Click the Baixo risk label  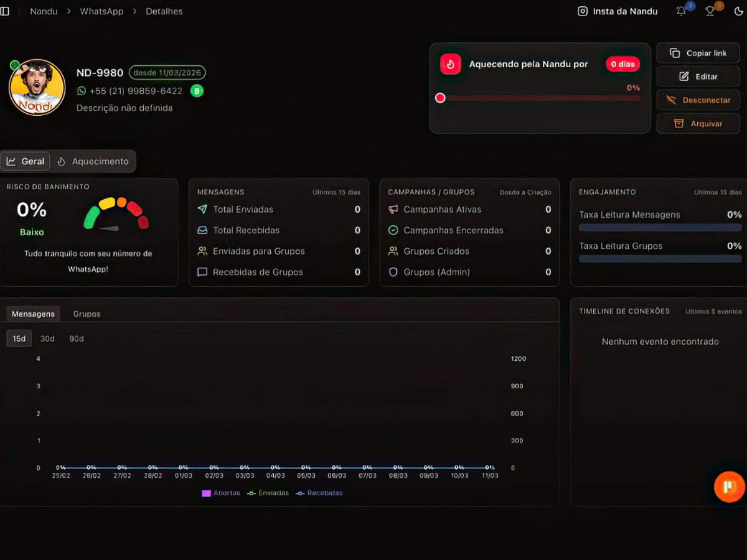pos(32,232)
